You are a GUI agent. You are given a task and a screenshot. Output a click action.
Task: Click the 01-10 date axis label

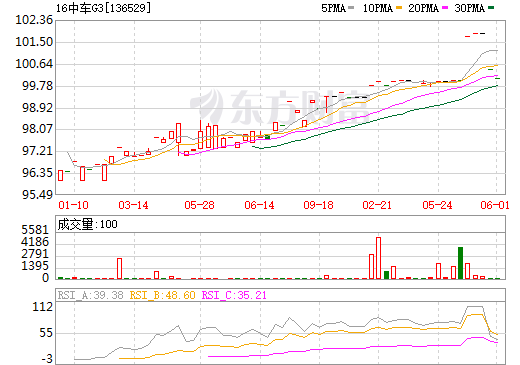click(x=73, y=205)
